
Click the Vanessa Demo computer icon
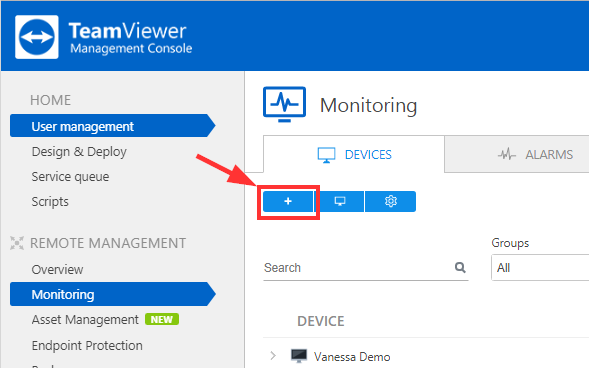coord(299,356)
